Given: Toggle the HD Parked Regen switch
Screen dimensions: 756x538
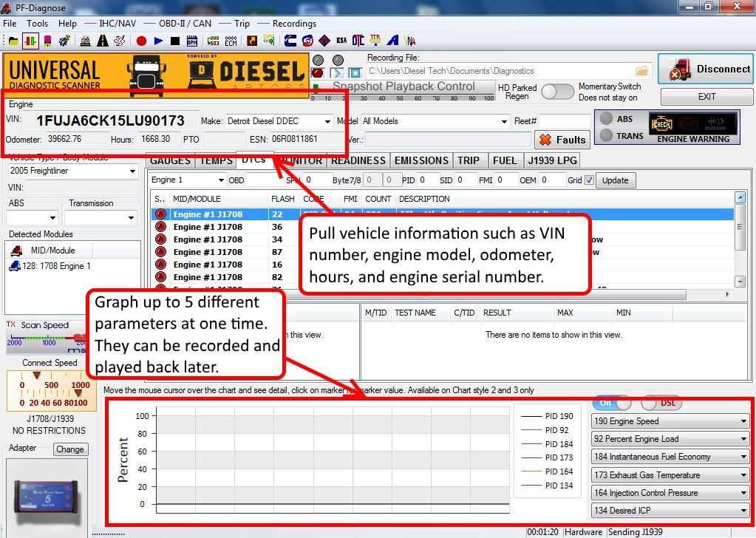Looking at the screenshot, I should tap(557, 92).
